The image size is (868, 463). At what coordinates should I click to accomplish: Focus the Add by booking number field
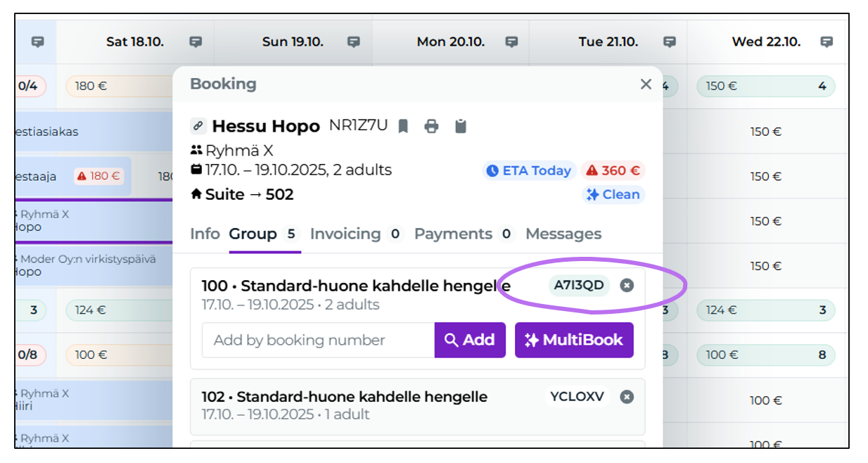click(x=318, y=340)
